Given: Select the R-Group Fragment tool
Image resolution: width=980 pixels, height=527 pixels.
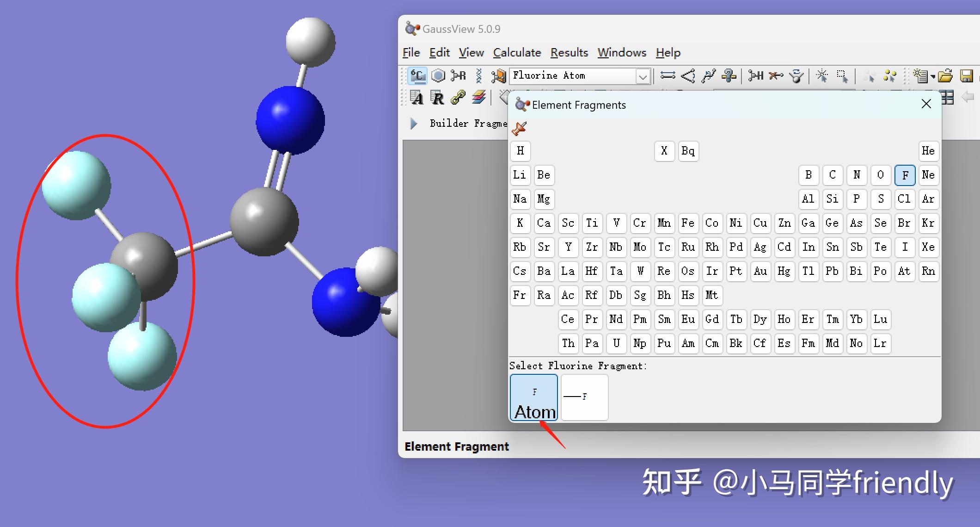Looking at the screenshot, I should pos(458,75).
